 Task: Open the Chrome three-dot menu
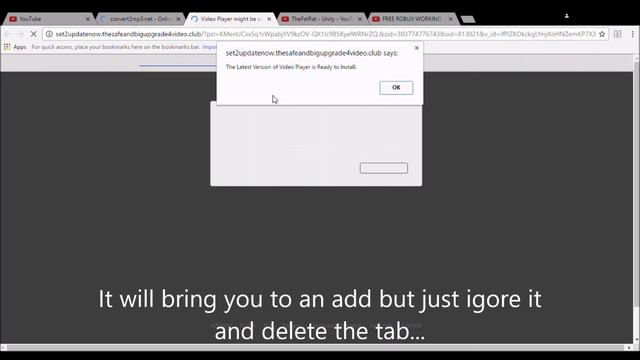tap(633, 34)
